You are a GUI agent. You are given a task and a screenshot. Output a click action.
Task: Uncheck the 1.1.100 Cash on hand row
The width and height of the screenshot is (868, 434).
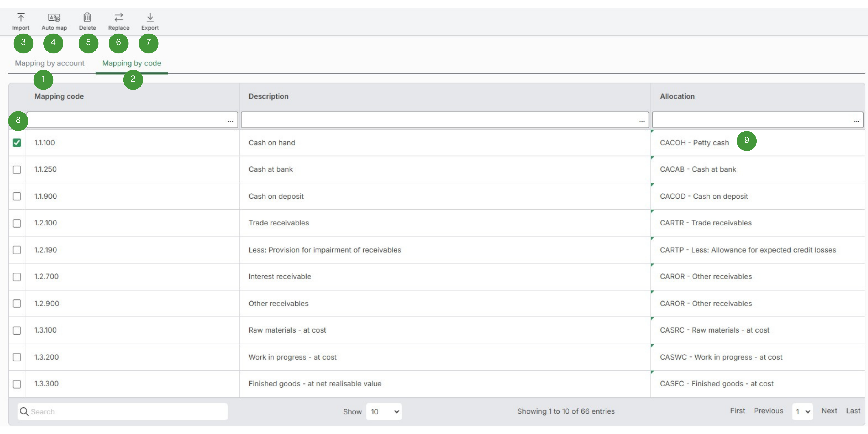pos(17,143)
